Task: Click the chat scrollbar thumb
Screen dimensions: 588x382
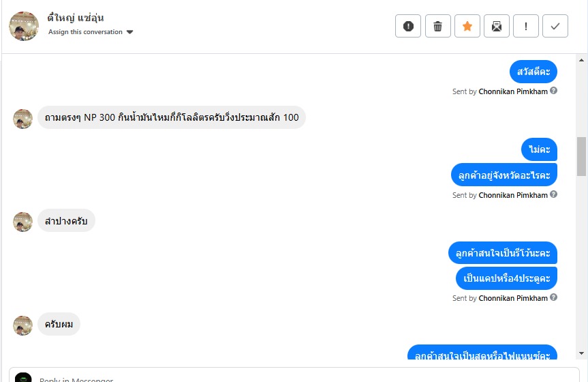Action: [x=581, y=156]
